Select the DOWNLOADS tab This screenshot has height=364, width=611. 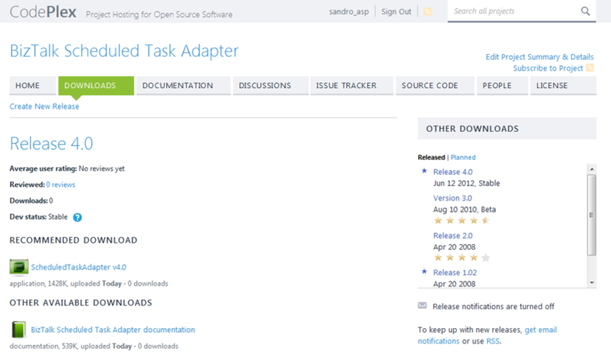tap(96, 86)
